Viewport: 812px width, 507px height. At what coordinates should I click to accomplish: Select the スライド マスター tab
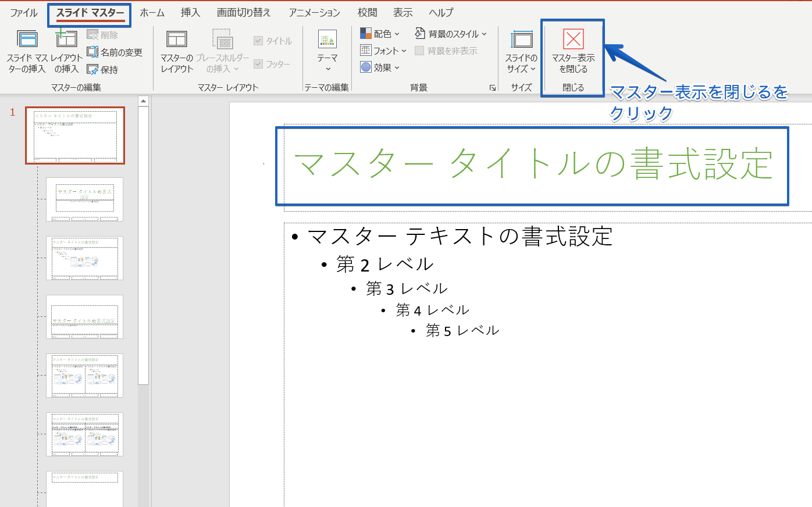(90, 13)
